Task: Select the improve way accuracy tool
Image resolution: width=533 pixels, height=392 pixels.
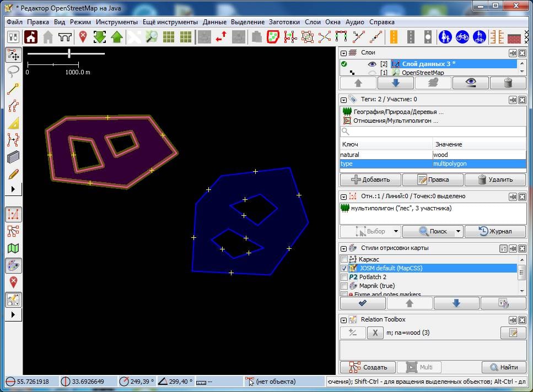Action: point(13,106)
